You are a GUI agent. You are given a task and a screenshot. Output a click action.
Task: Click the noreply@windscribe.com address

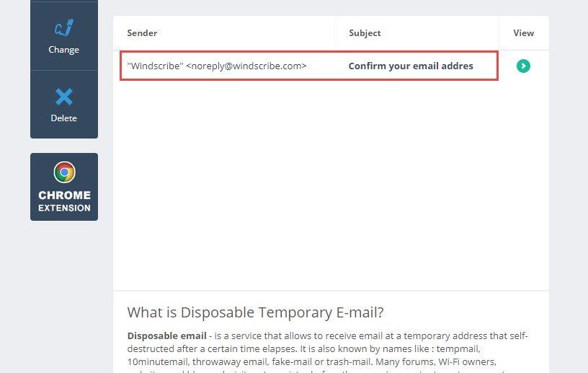[x=246, y=66]
